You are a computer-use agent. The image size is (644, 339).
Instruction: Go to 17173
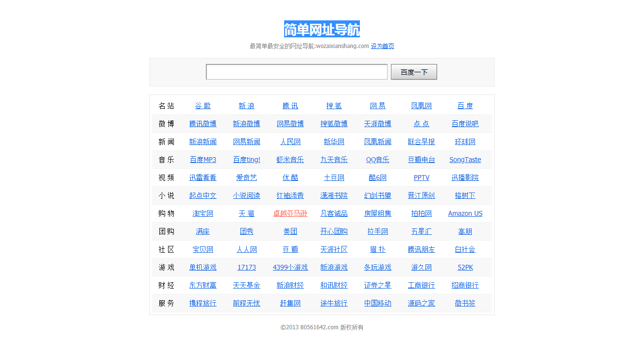[x=247, y=267]
